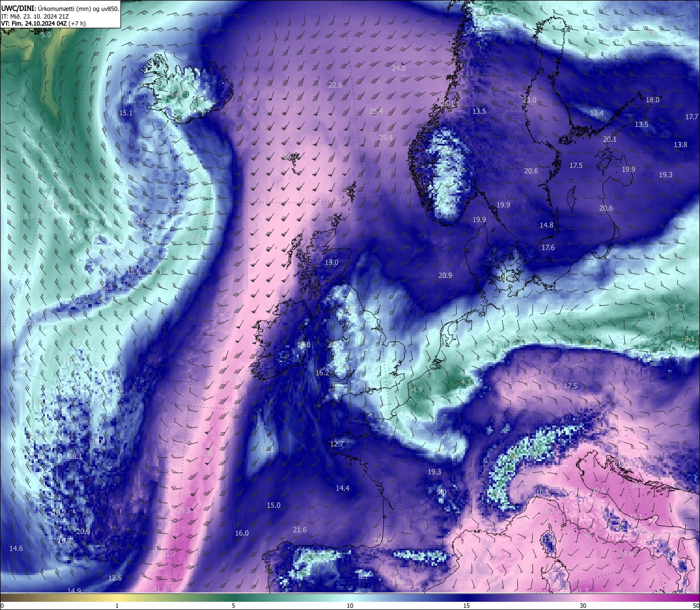Click the 50 label at the colour scale end
The width and height of the screenshot is (700, 610).
coord(695,606)
